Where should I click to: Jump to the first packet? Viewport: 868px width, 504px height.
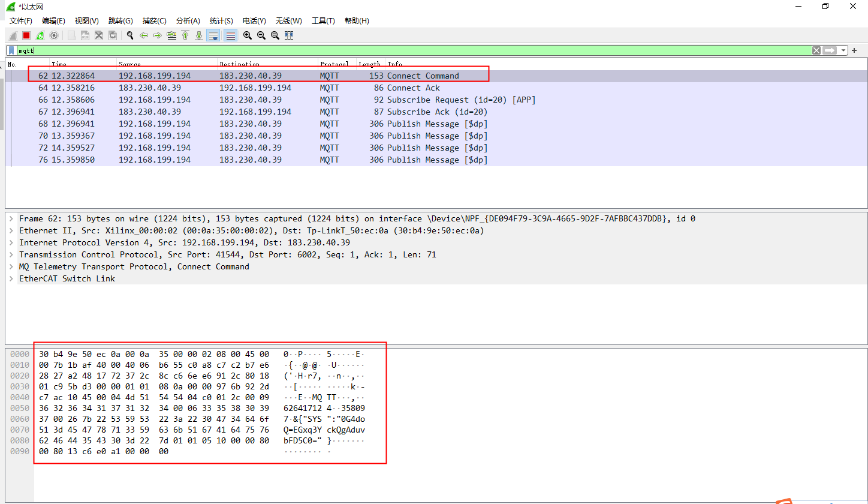185,35
